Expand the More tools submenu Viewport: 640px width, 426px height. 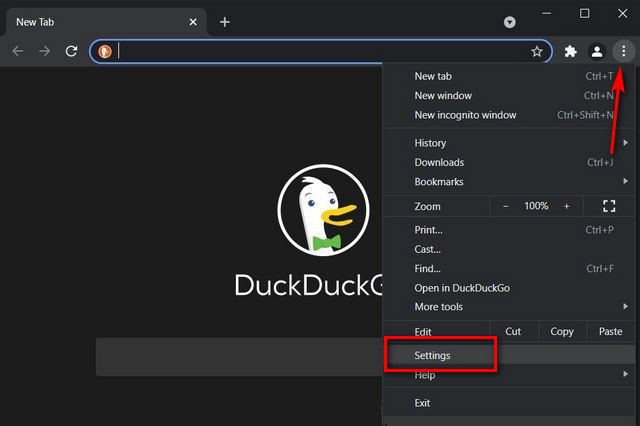point(509,307)
